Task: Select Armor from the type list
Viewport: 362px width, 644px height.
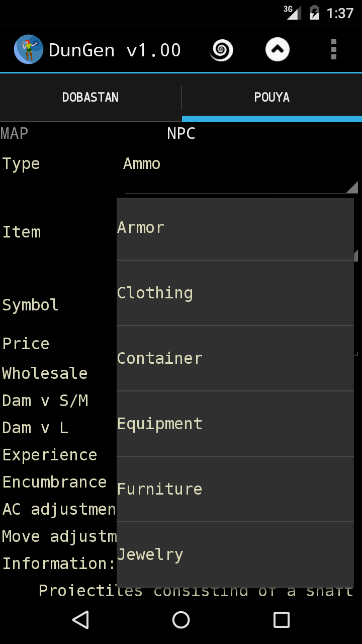Action: tap(235, 228)
